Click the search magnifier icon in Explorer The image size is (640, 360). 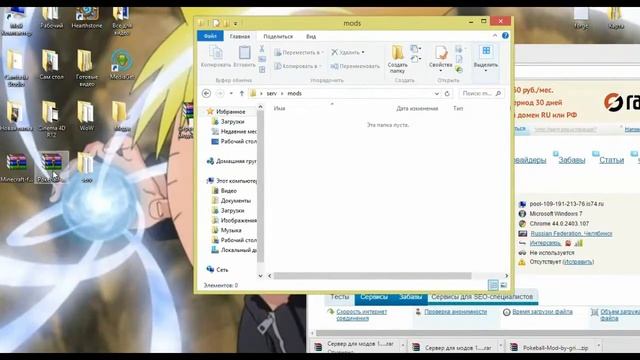pyautogui.click(x=498, y=93)
